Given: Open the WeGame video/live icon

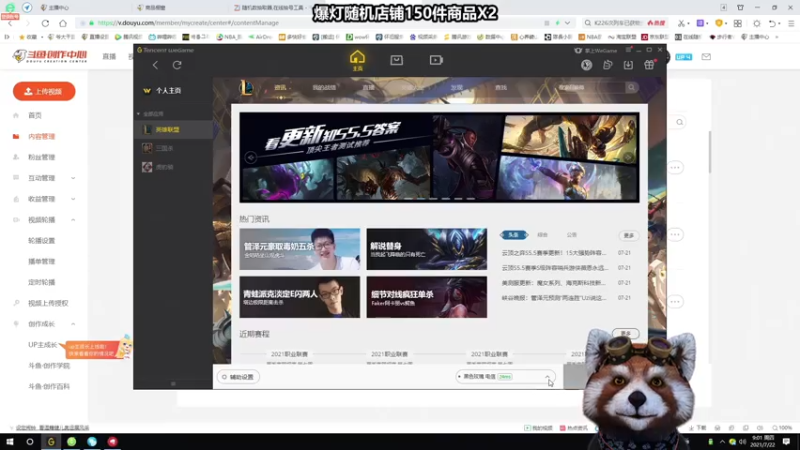Looking at the screenshot, I should pos(436,60).
